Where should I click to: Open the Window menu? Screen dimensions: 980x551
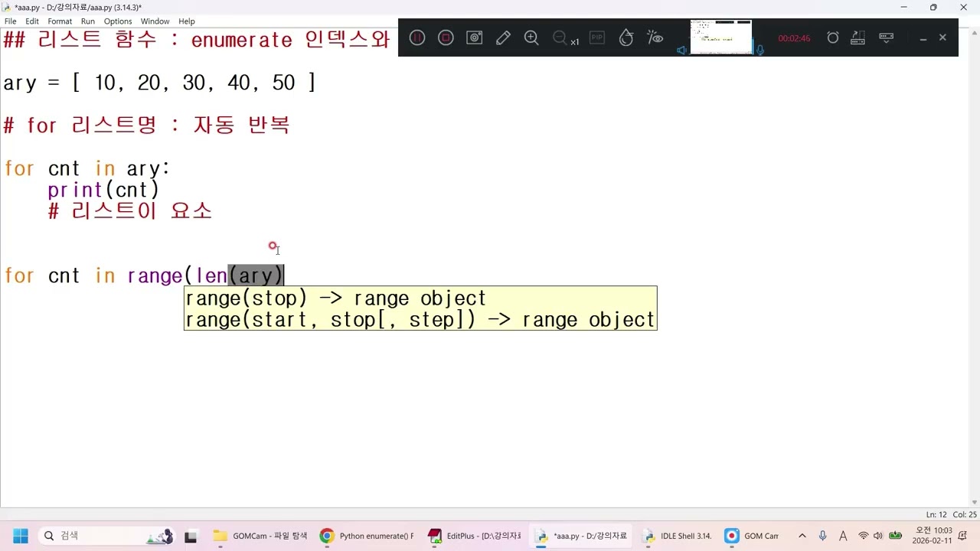155,21
